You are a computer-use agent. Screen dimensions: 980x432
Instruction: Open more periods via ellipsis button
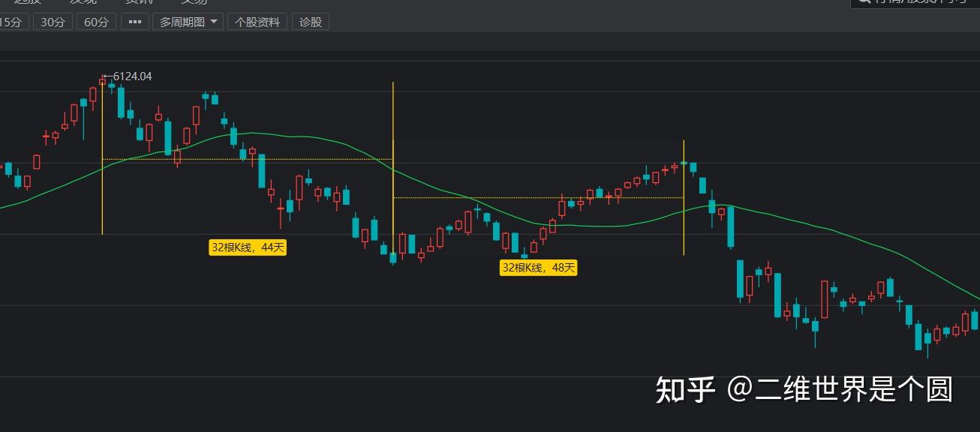tap(135, 22)
